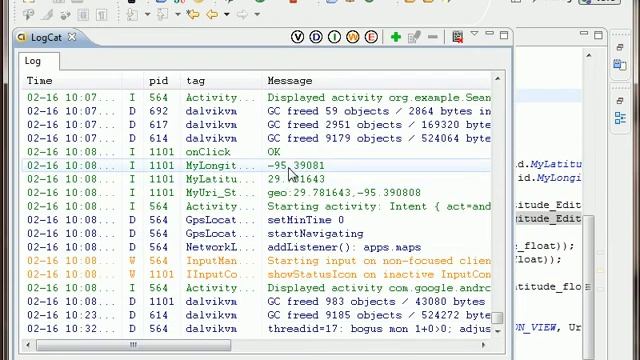Click log vertical scrollbar up arrow
Viewport: 640px width, 360px height.
pos(498,78)
